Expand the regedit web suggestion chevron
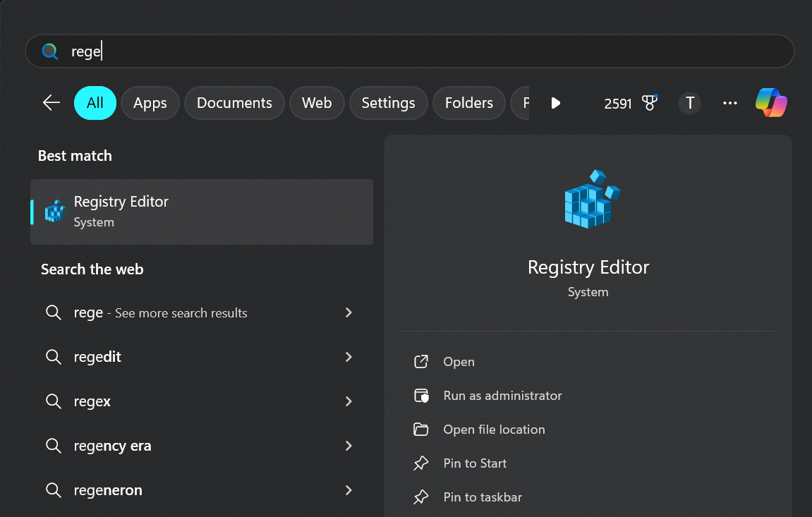 tap(349, 357)
